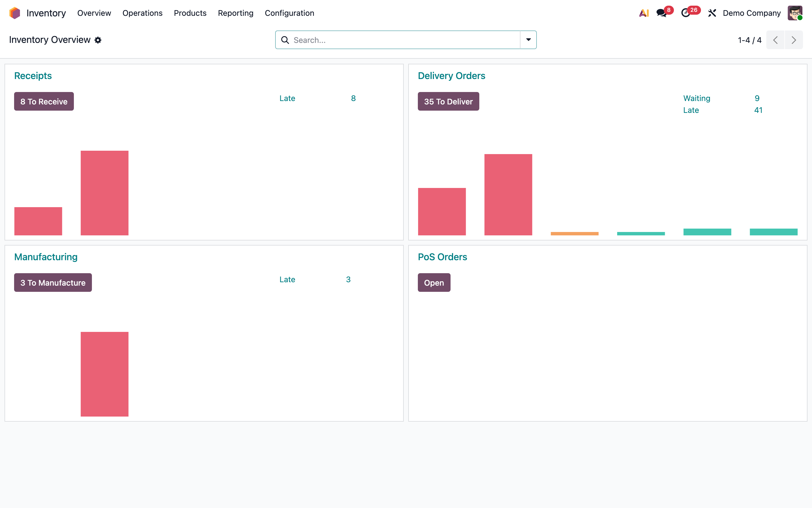Click the PoS Orders Open button
The image size is (812, 508).
pyautogui.click(x=434, y=283)
